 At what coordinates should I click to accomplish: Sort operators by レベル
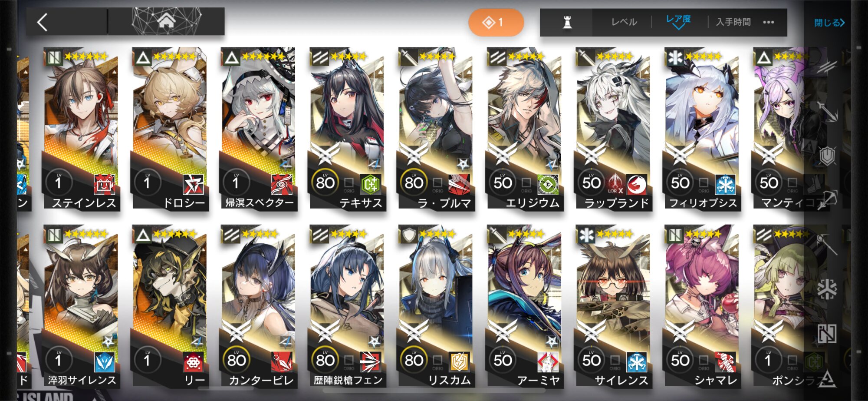(624, 22)
